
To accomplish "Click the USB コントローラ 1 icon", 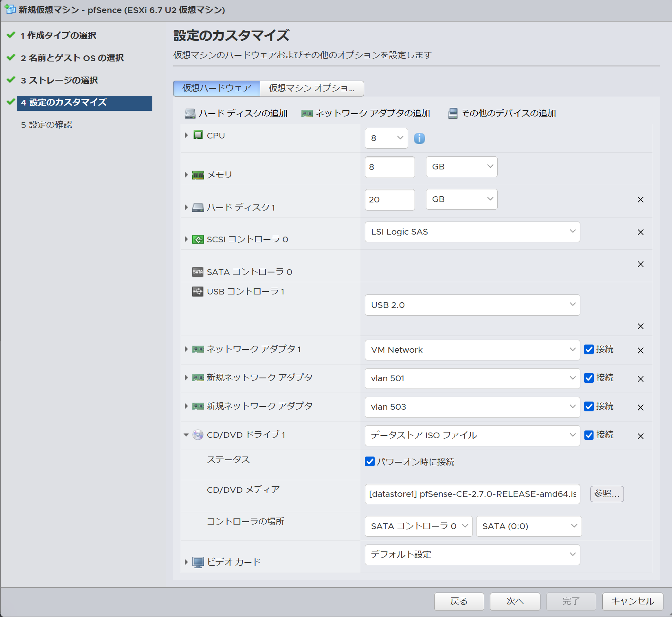I will click(x=198, y=292).
